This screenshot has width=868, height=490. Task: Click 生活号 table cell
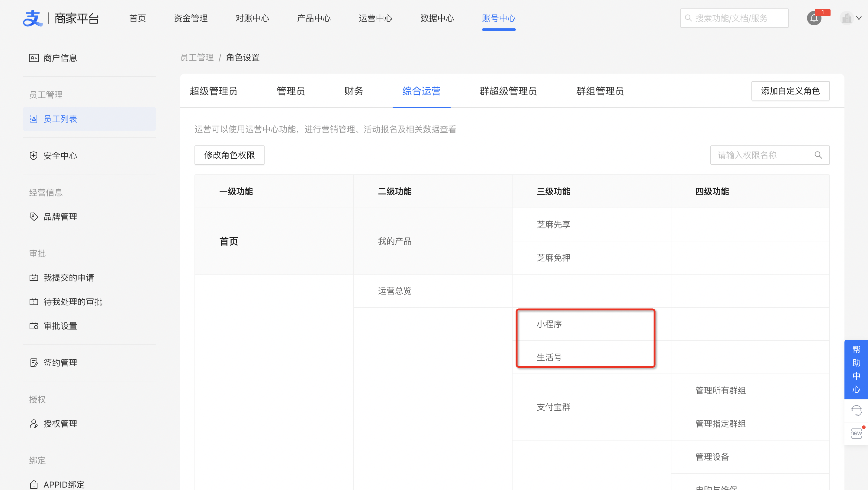click(x=591, y=358)
